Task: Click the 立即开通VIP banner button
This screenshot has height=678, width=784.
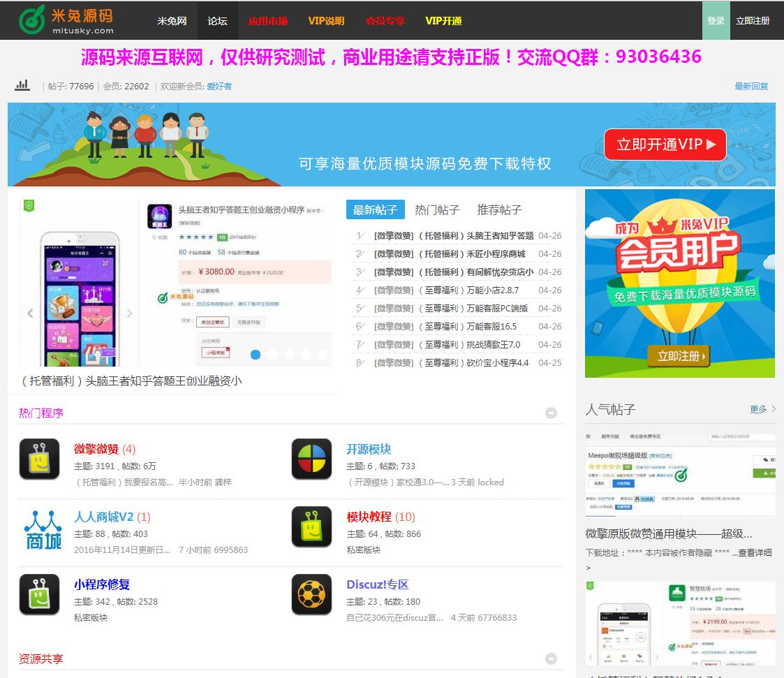Action: pyautogui.click(x=665, y=145)
